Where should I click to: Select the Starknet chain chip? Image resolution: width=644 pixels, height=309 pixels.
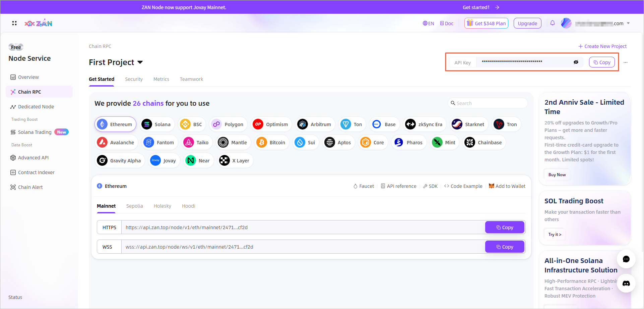[469, 124]
